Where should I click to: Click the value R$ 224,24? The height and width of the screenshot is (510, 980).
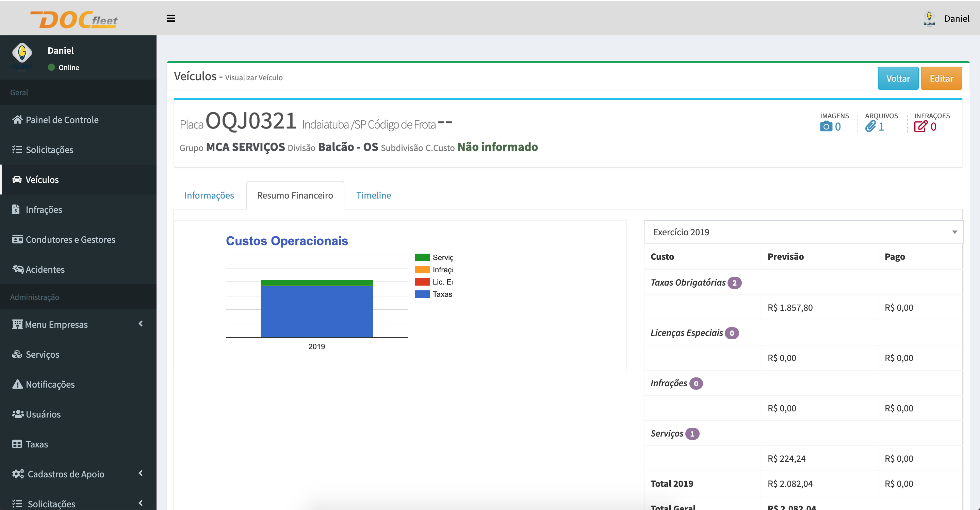(786, 458)
